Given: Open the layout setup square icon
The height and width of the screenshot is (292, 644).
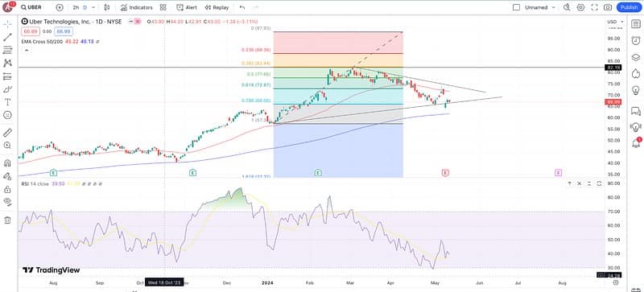Looking at the screenshot, I should 517,7.
